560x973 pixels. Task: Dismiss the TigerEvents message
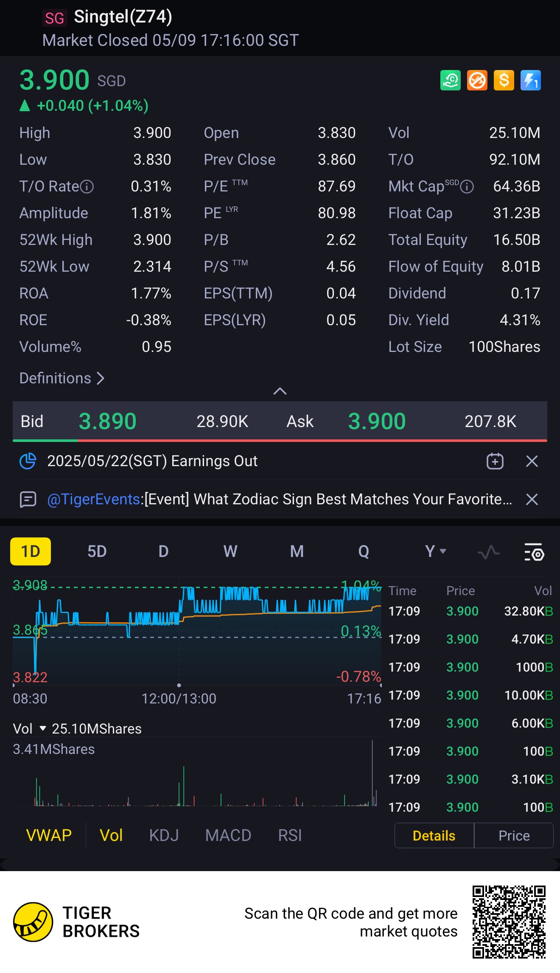pos(532,499)
